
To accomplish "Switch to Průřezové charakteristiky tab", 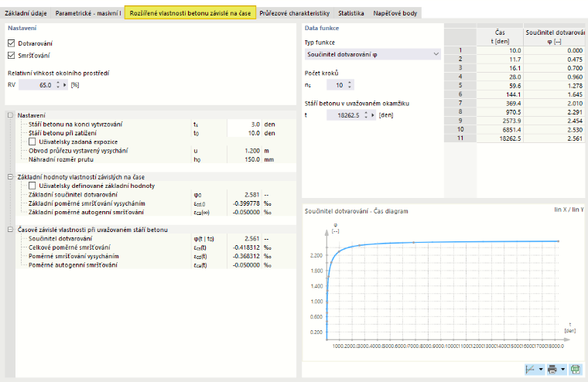I will click(294, 13).
